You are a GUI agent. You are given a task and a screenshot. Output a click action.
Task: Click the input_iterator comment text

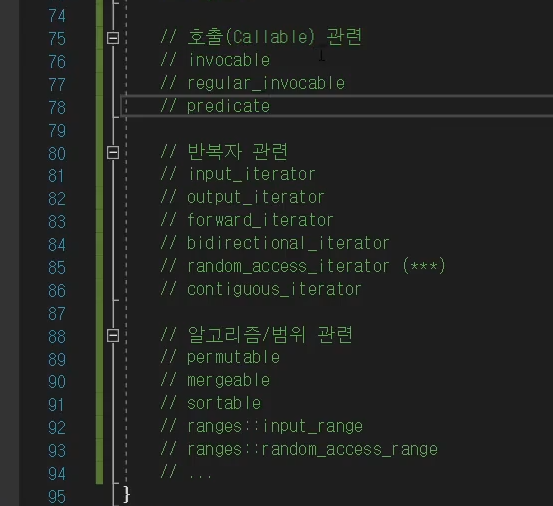[x=251, y=175]
